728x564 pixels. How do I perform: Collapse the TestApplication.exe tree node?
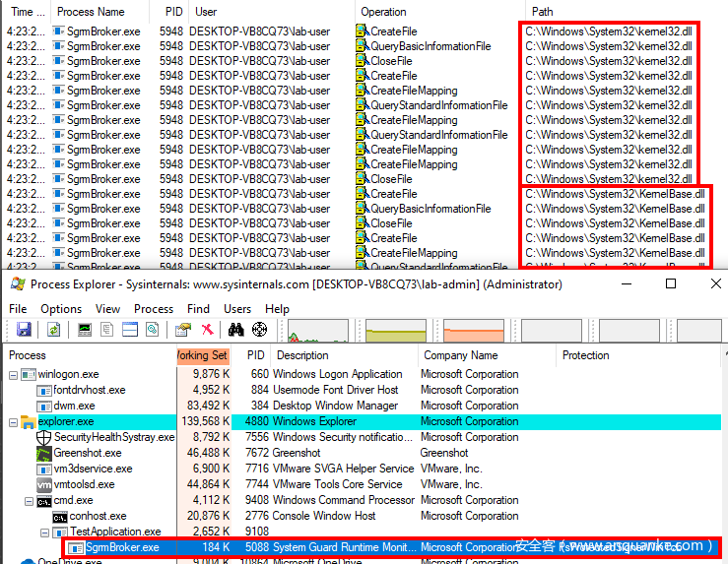(x=45, y=533)
